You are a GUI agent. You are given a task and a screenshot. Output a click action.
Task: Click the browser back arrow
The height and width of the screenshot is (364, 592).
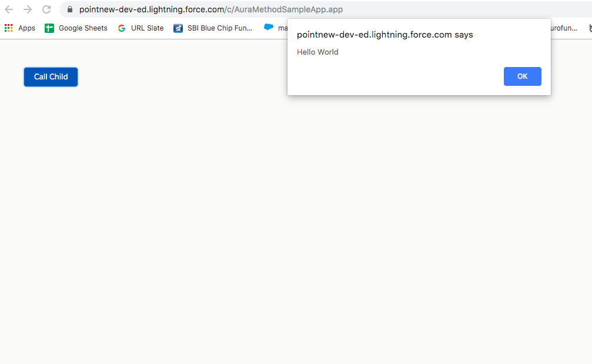tap(9, 9)
